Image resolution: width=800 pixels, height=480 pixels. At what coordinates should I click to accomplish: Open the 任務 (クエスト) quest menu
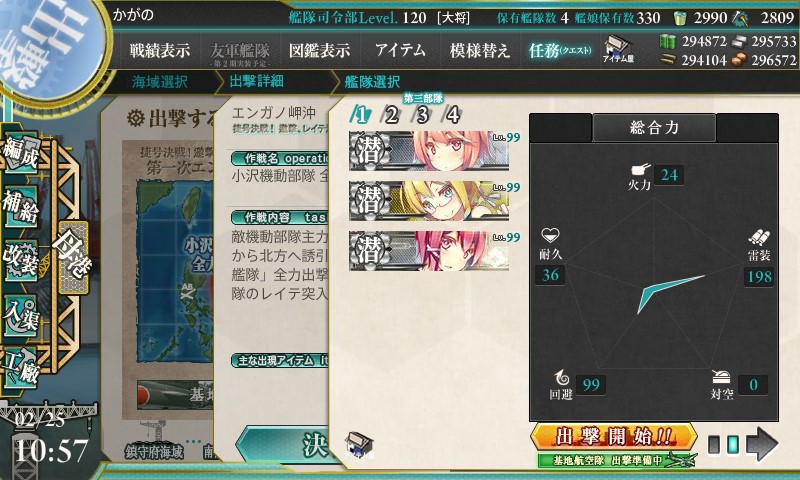(560, 50)
